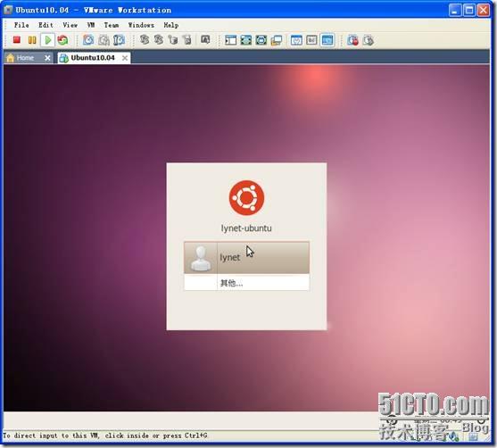497x448 pixels.
Task: Start recording the VM with red-dot icon
Action: 352,40
